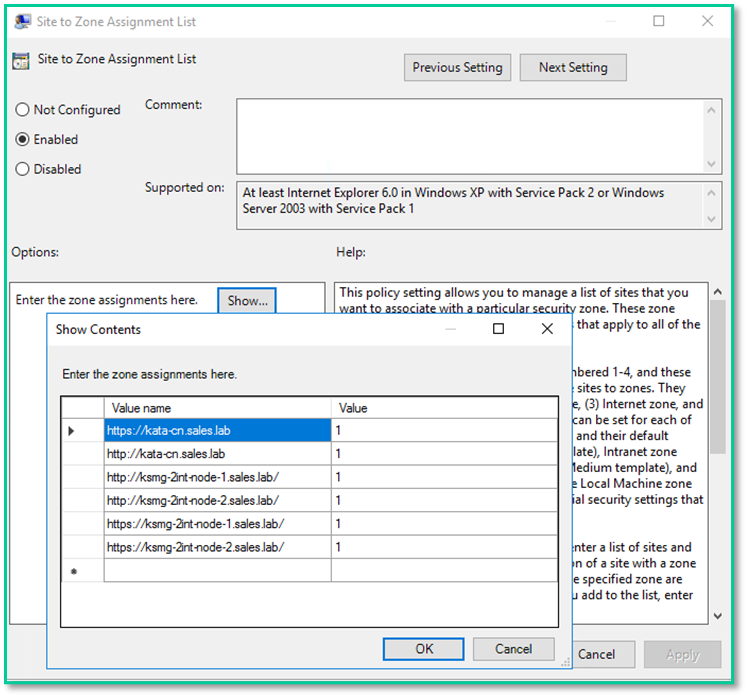The image size is (747, 697).
Task: Select the Not Configured radio button
Action: (23, 110)
